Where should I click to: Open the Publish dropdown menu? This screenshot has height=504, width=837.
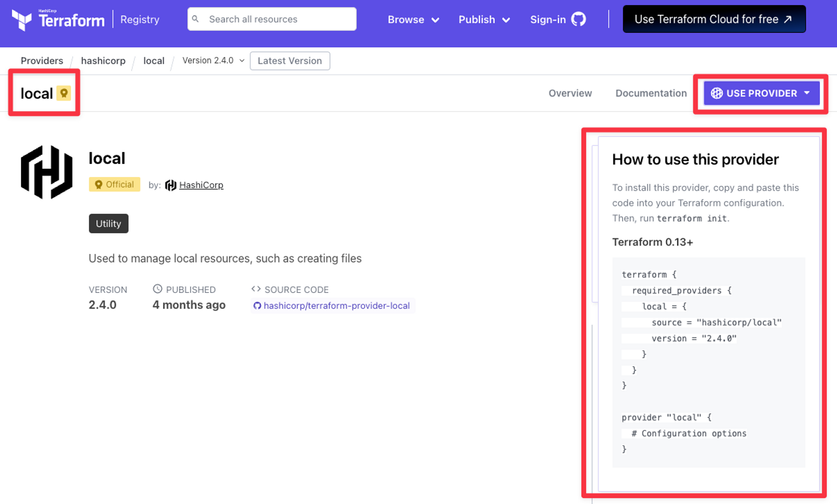click(484, 19)
